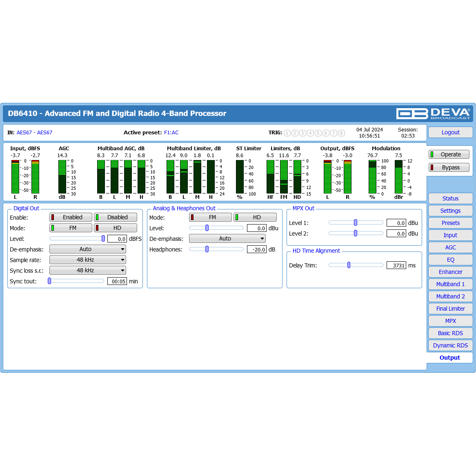This screenshot has height=476, width=476.
Task: Open active preset F1:AC link
Action: 171,133
